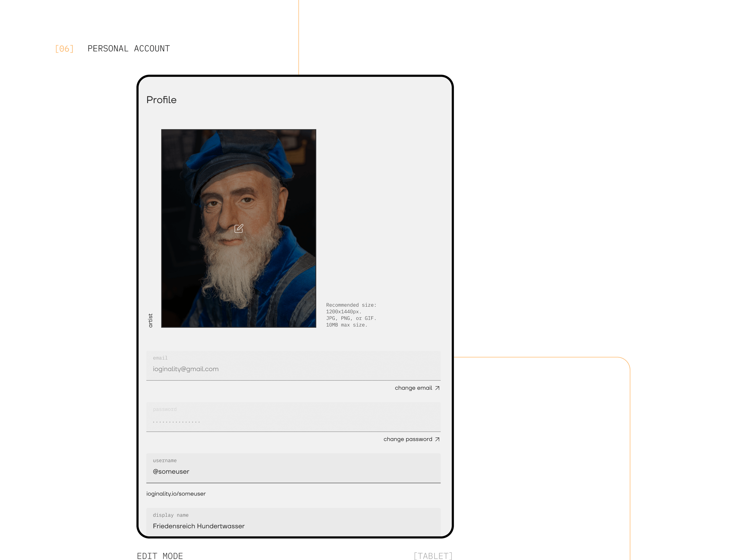The height and width of the screenshot is (560, 752).
Task: Click the vertical artist label
Action: click(x=150, y=320)
